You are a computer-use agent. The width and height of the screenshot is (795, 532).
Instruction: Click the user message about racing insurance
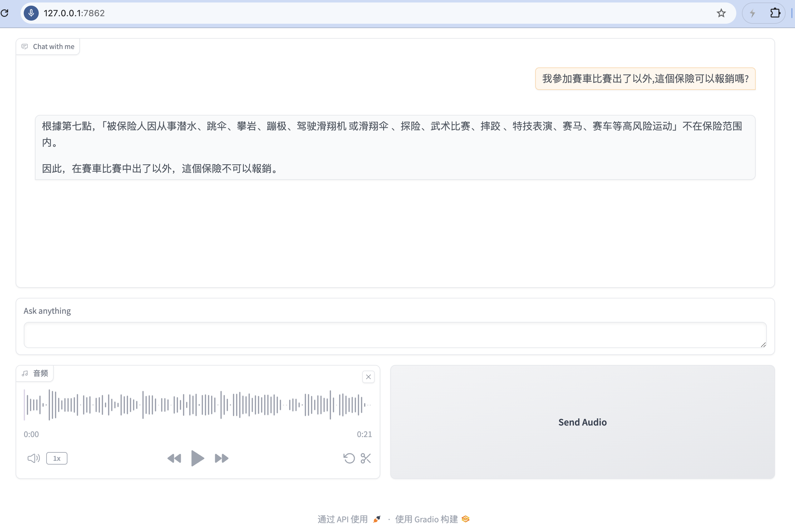[645, 79]
